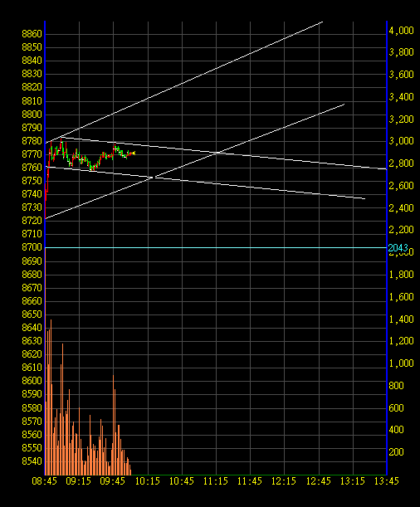Click the intersection of trendlines near 11:15
This screenshot has width=420, height=507.
(x=217, y=153)
